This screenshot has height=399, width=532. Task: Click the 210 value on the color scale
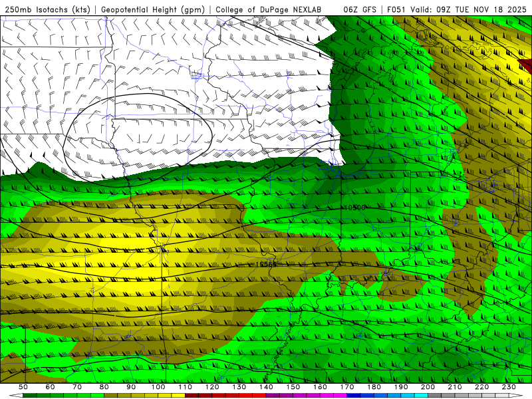455,387
